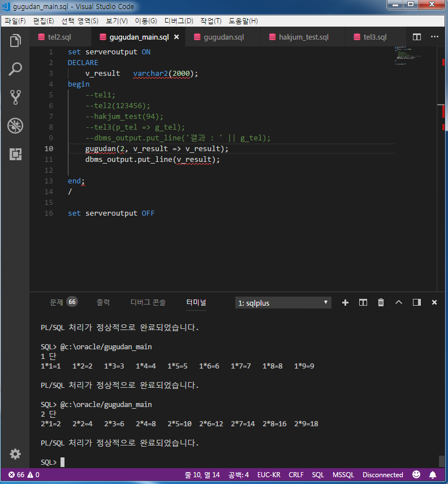
Task: Split the terminal pane
Action: pos(363,302)
